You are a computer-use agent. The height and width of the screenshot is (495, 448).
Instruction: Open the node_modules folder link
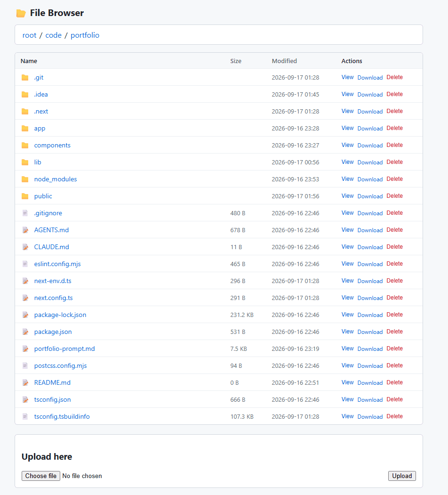(56, 179)
